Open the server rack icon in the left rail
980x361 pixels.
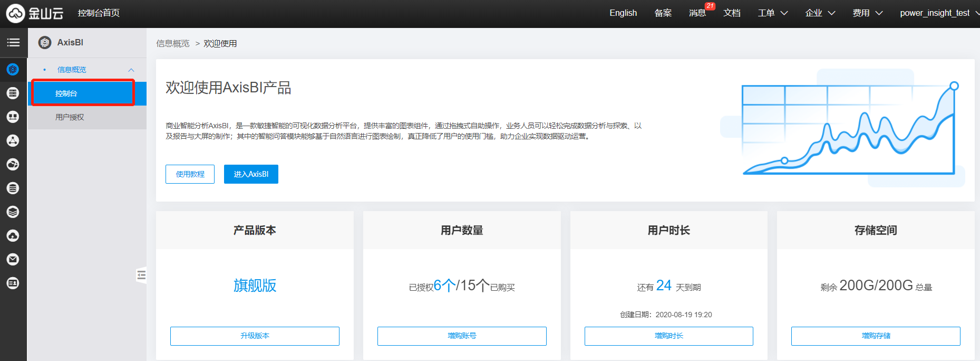13,93
